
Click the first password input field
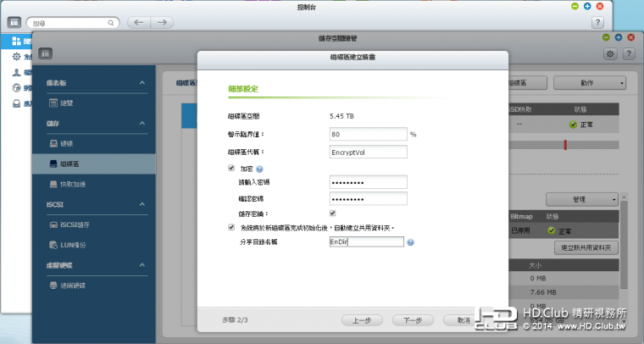(368, 182)
